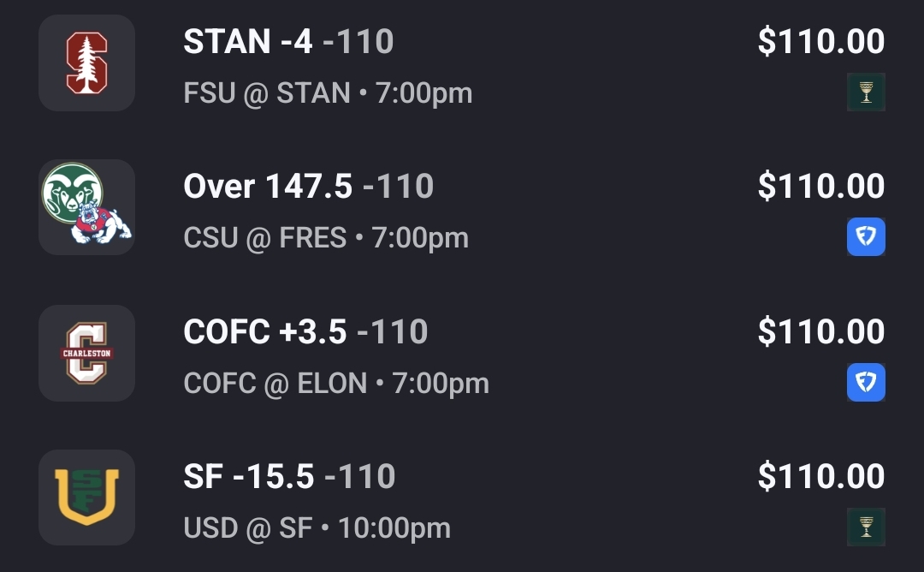The image size is (924, 572).
Task: Tap the blue shield sportsbook icon on Over 147.5 bet
Action: tap(866, 237)
